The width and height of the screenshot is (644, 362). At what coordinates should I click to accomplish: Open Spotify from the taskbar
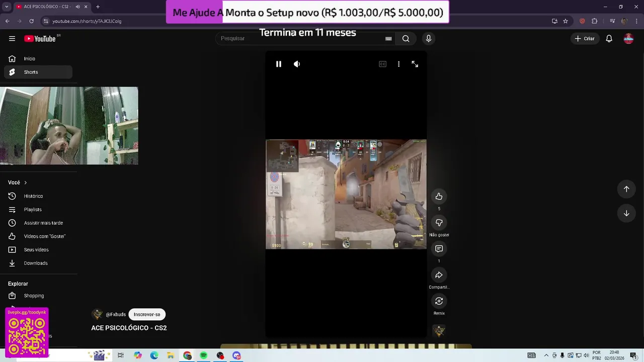tap(203, 355)
